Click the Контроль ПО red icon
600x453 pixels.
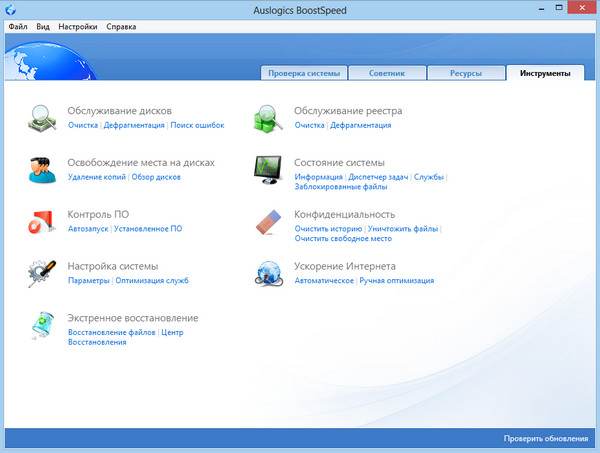tap(40, 222)
